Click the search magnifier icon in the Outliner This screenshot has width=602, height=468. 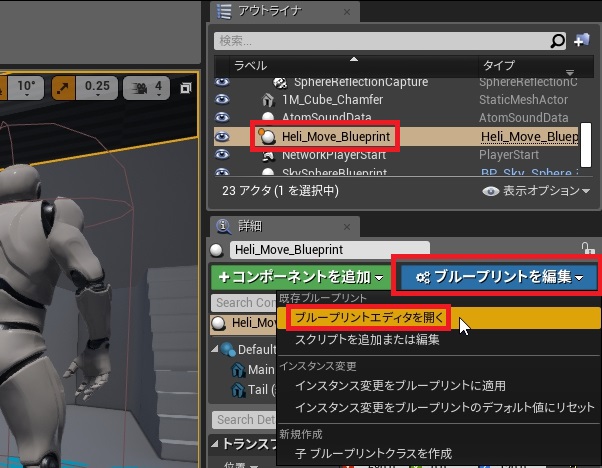[x=557, y=41]
